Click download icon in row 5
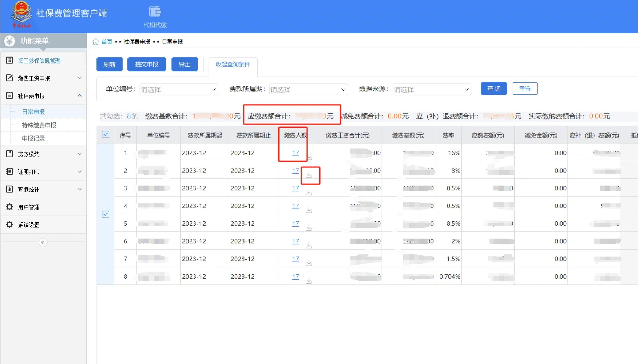Viewport: 638px width, 364px height. click(x=309, y=227)
